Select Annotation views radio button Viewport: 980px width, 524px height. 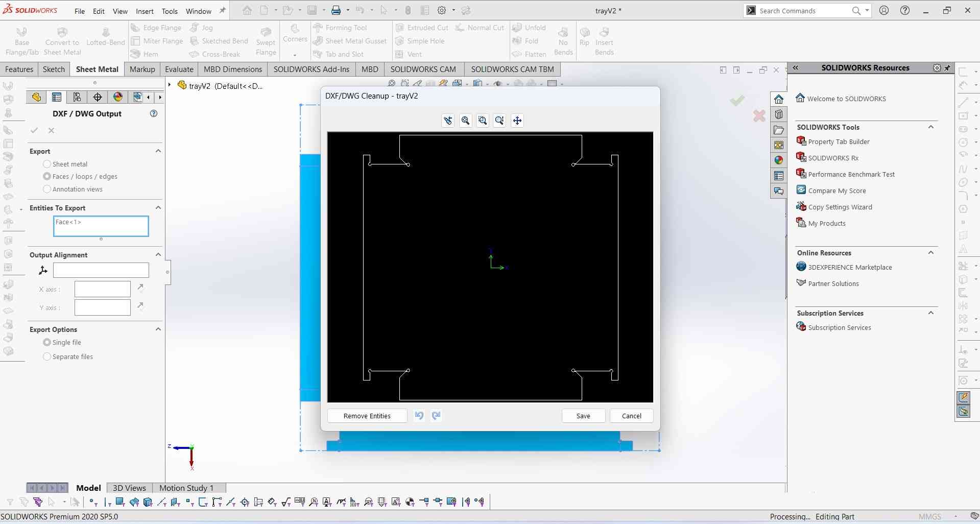click(x=47, y=189)
